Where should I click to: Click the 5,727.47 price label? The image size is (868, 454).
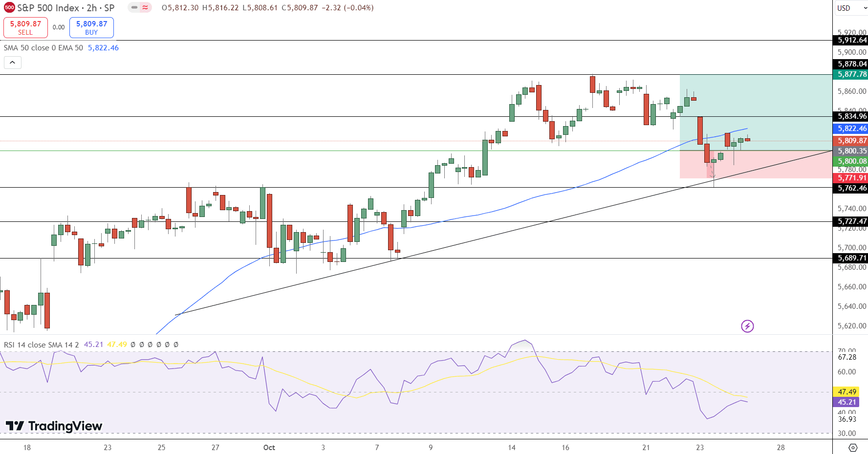click(x=850, y=221)
